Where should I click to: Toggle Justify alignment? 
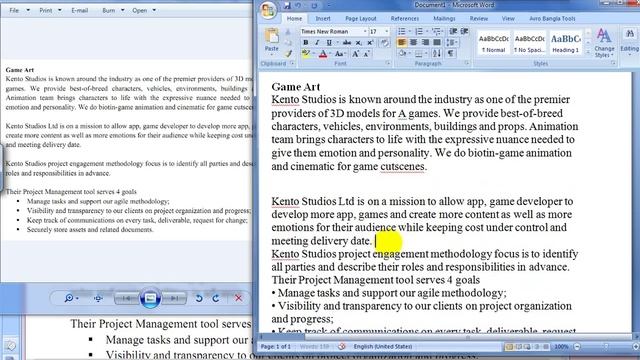[437, 42]
